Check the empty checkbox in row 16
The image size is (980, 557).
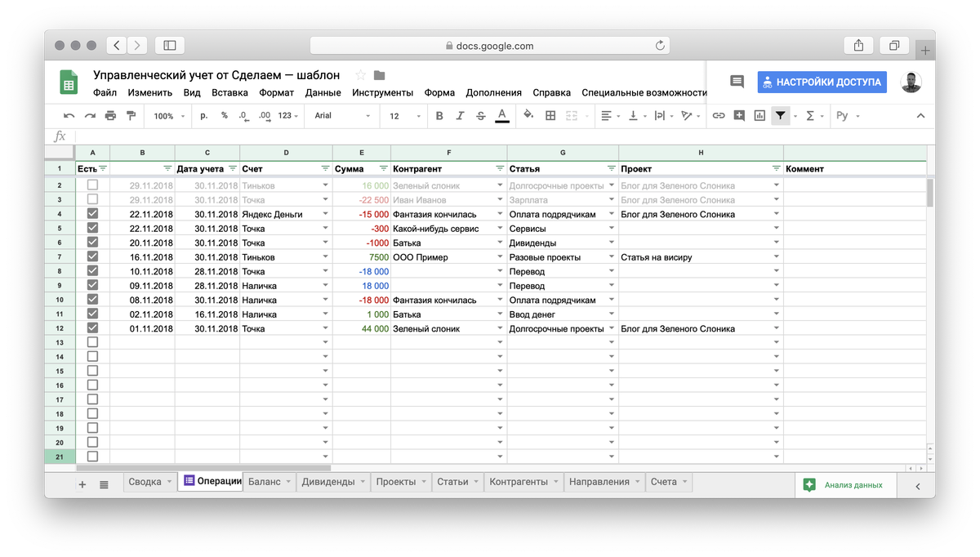pyautogui.click(x=92, y=385)
